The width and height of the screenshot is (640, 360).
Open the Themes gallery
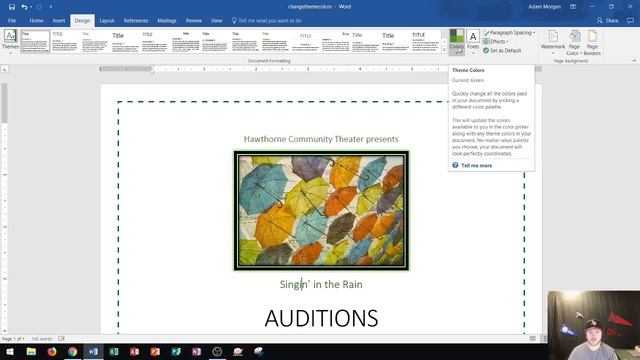10,41
